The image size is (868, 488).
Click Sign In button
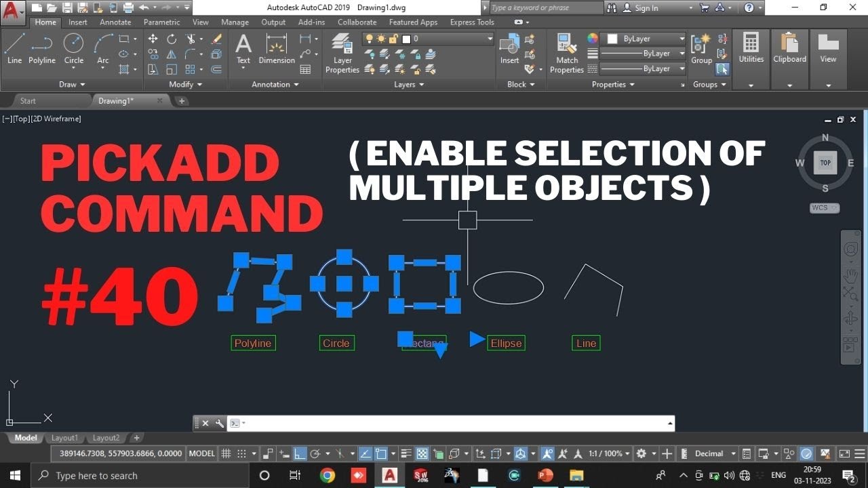pos(646,8)
